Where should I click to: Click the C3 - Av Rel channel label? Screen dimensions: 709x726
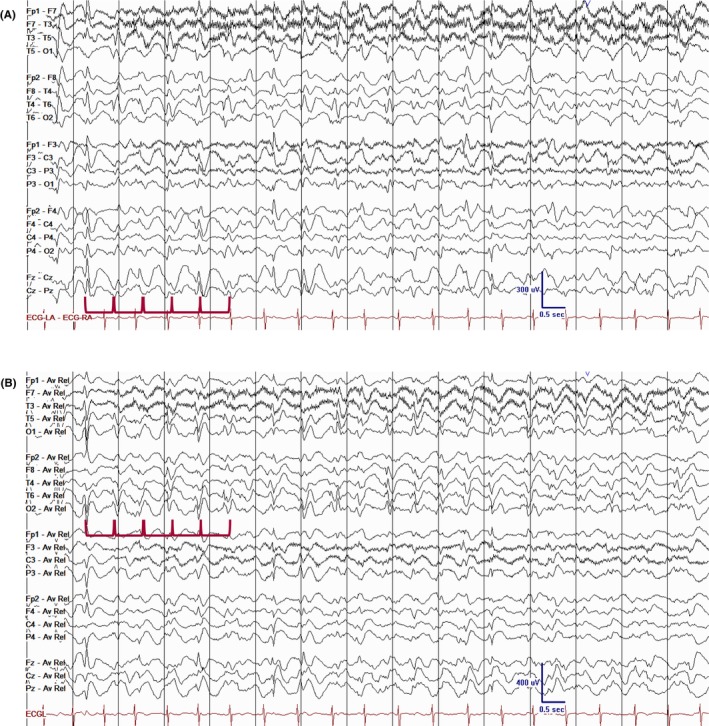click(x=46, y=560)
